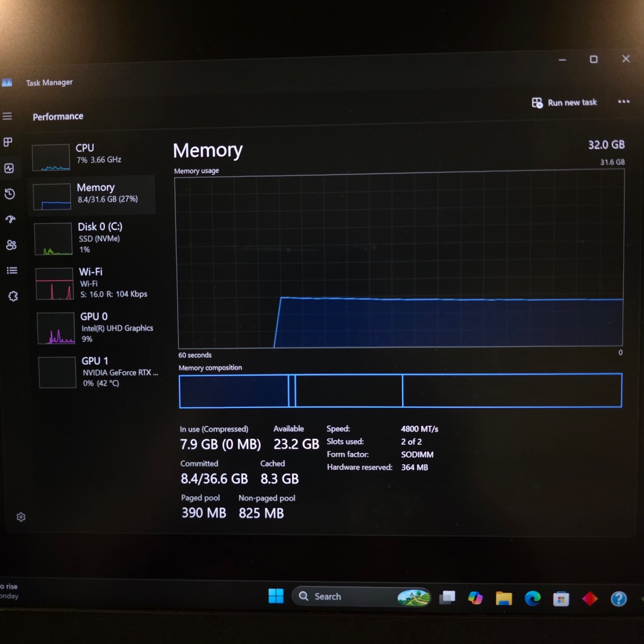This screenshot has width=644, height=644.
Task: Click the '825 MB' non-paged pool value
Action: 261,513
